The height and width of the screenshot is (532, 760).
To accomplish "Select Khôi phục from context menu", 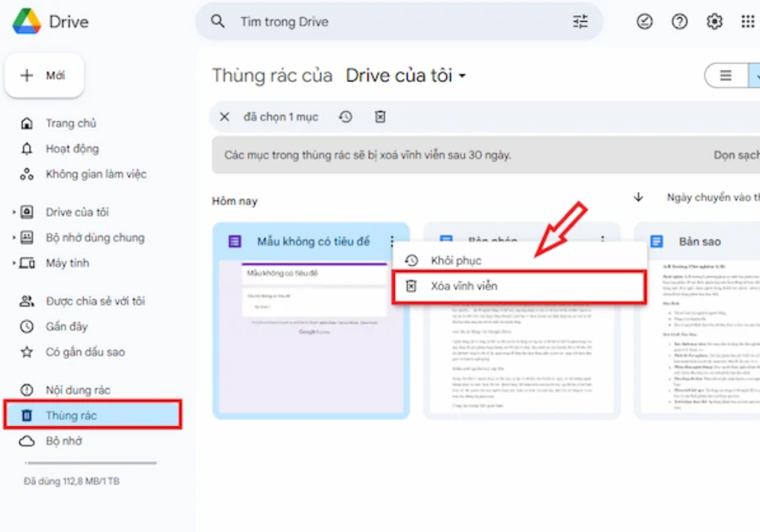I will coord(519,260).
